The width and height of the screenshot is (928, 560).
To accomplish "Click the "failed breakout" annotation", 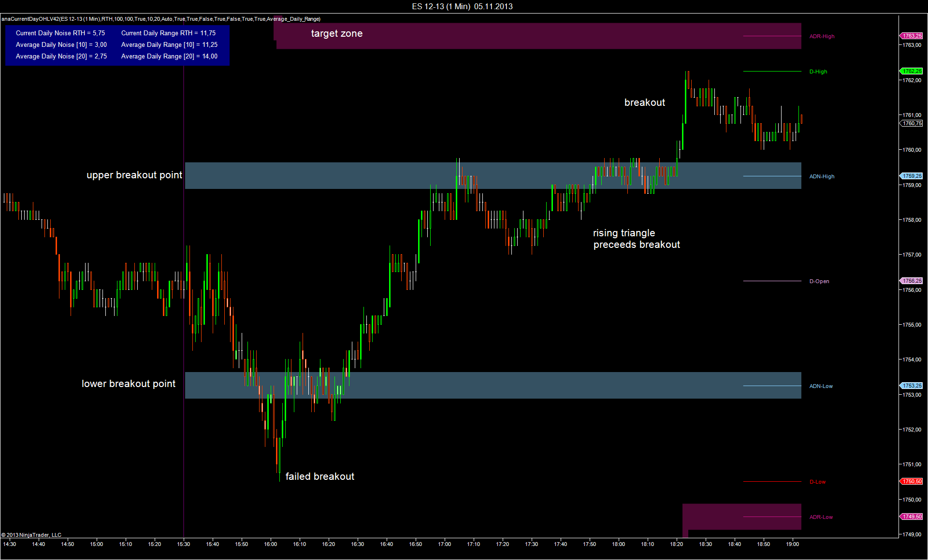I will pos(320,476).
